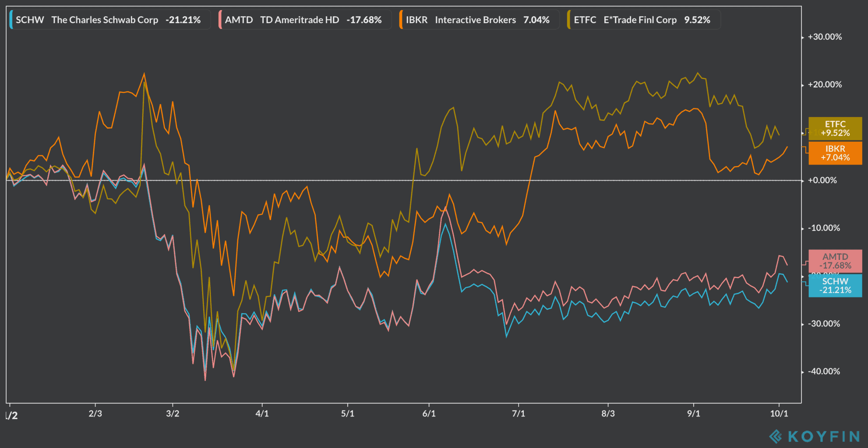
Task: Click the 9/1 date label on x-axis
Action: coord(694,413)
